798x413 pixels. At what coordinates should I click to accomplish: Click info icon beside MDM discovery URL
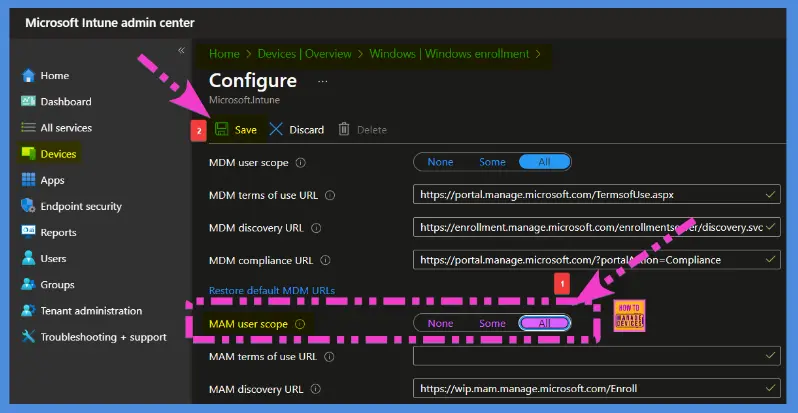(316, 228)
